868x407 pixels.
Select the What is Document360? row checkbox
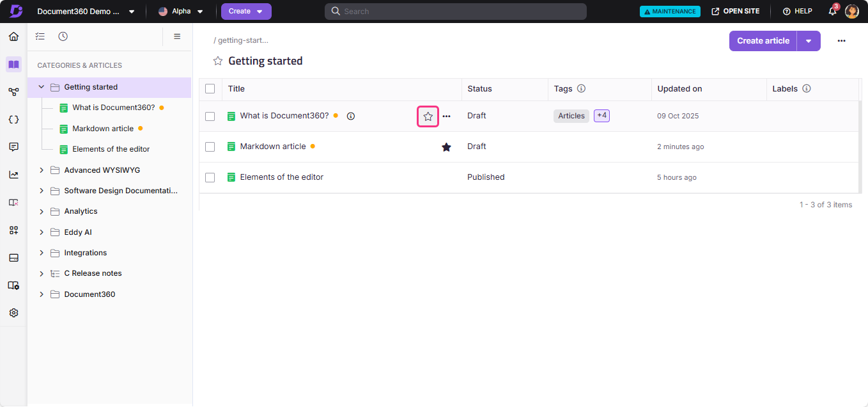(210, 116)
